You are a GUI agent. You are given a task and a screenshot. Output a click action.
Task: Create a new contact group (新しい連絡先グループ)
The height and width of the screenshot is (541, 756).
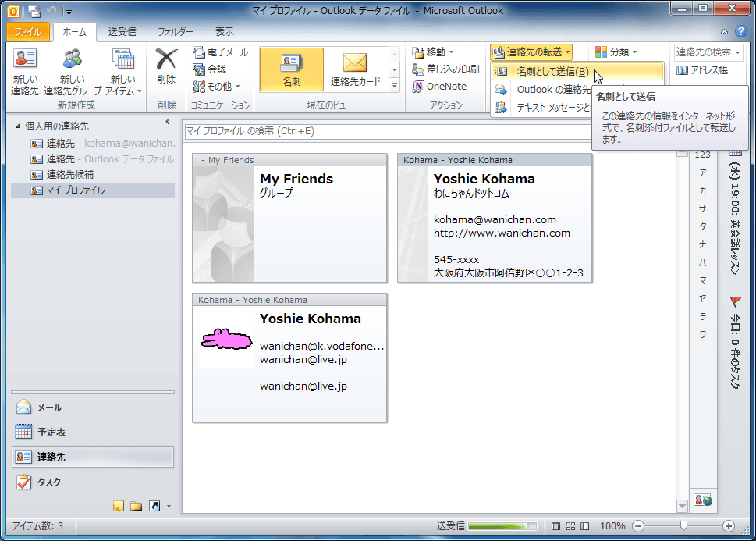pyautogui.click(x=73, y=72)
